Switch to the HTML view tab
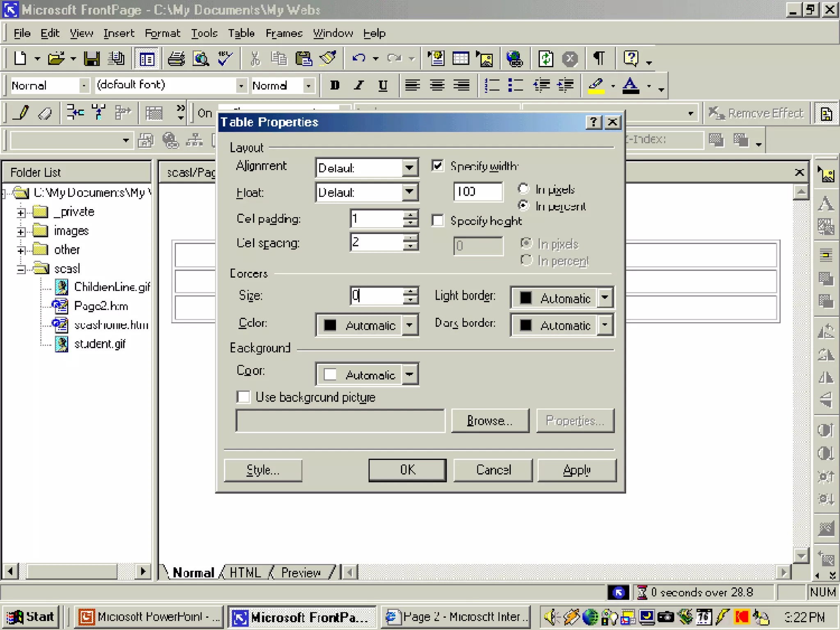 (x=245, y=572)
